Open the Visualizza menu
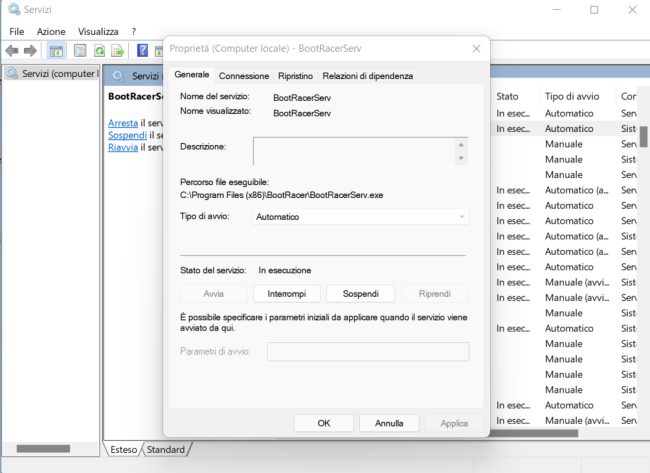The height and width of the screenshot is (473, 650). pos(97,31)
